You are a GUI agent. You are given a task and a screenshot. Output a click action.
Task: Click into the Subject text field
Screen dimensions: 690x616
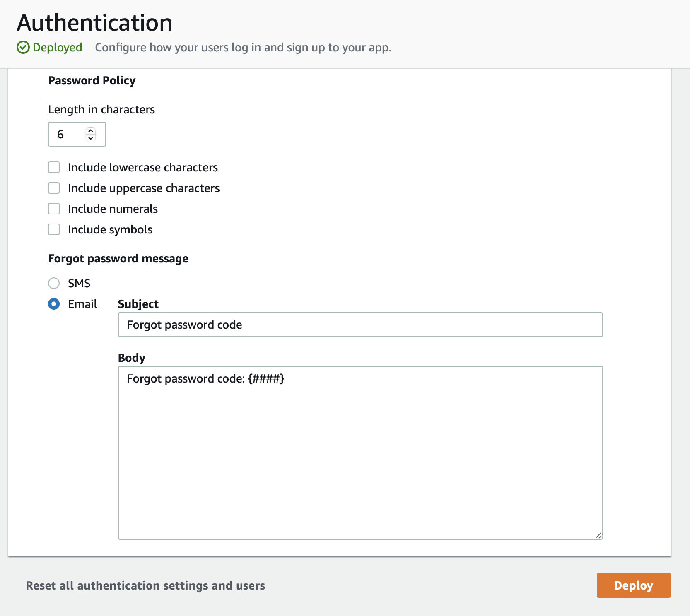pyautogui.click(x=360, y=325)
